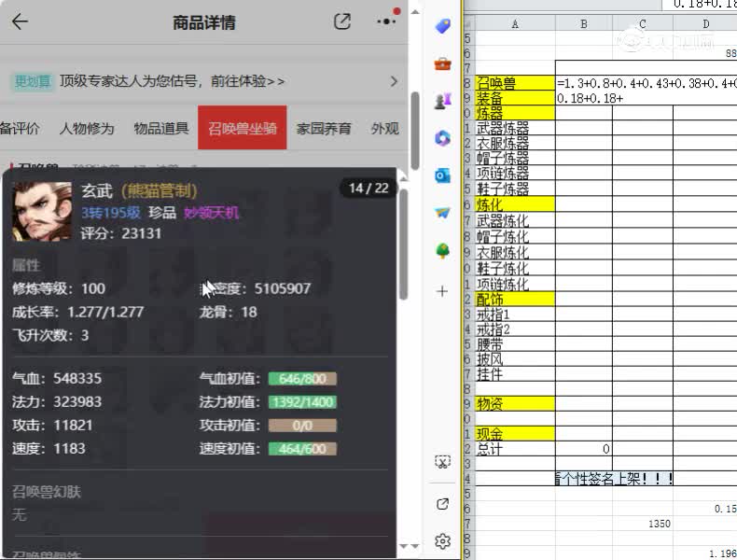Select the 衣服炼器 cell
Image resolution: width=737 pixels, height=560 pixels.
(x=515, y=143)
